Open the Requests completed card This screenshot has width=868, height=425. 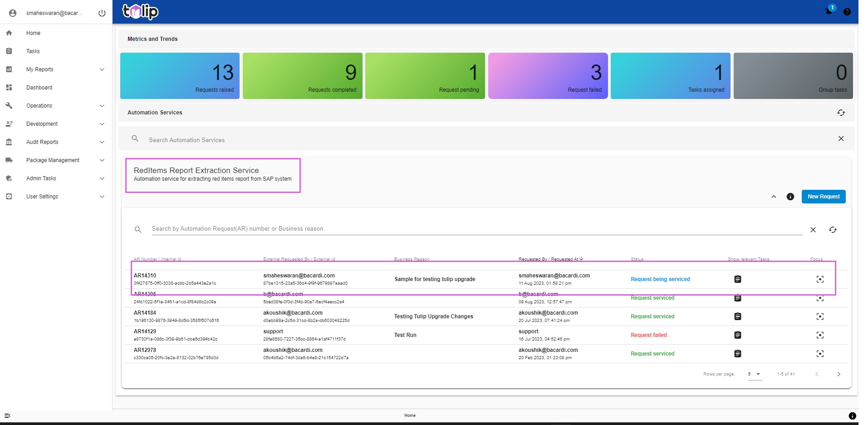(x=303, y=76)
